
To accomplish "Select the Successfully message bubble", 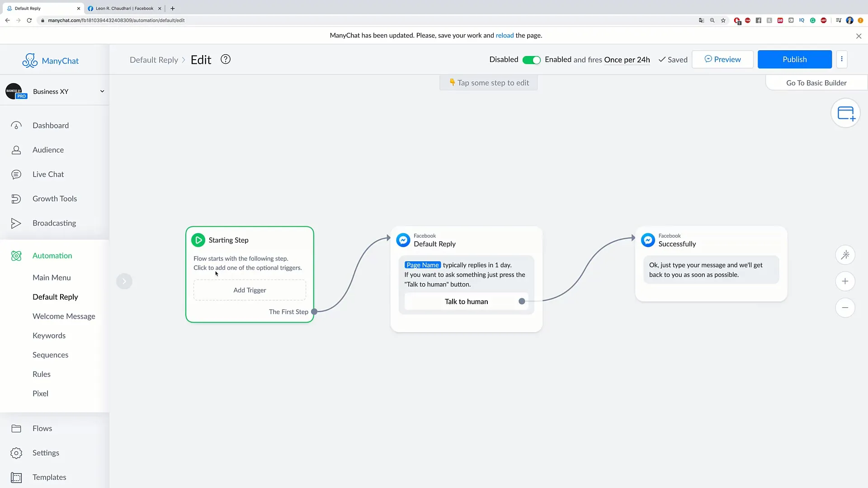I will [711, 270].
